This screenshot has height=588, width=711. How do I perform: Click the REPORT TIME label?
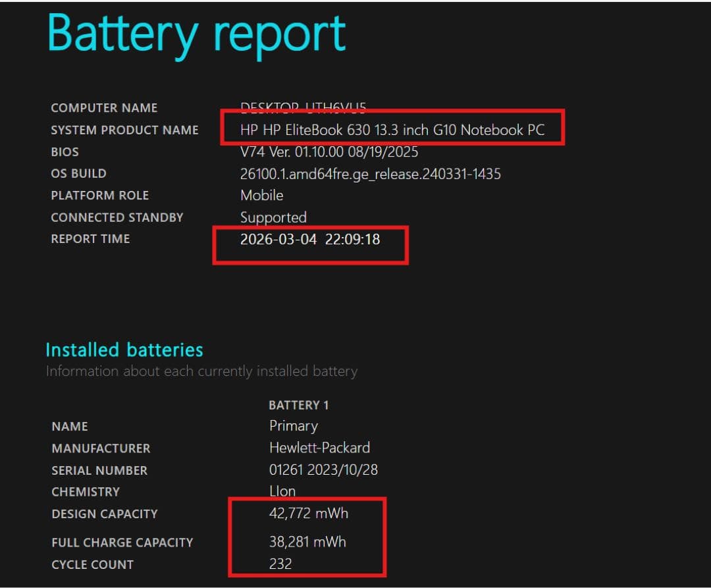[90, 239]
